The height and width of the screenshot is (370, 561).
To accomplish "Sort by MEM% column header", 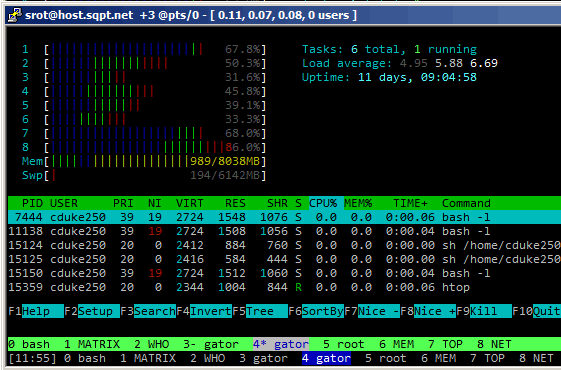I will pos(358,203).
